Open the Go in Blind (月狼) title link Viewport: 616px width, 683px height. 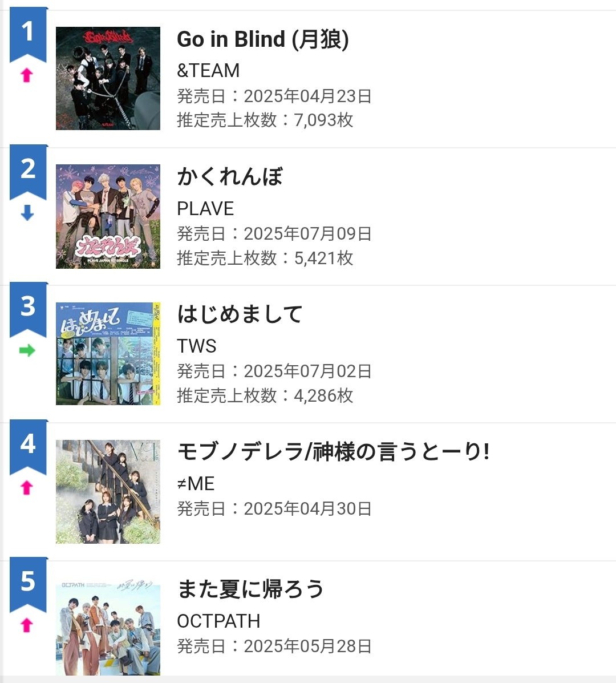click(x=263, y=39)
